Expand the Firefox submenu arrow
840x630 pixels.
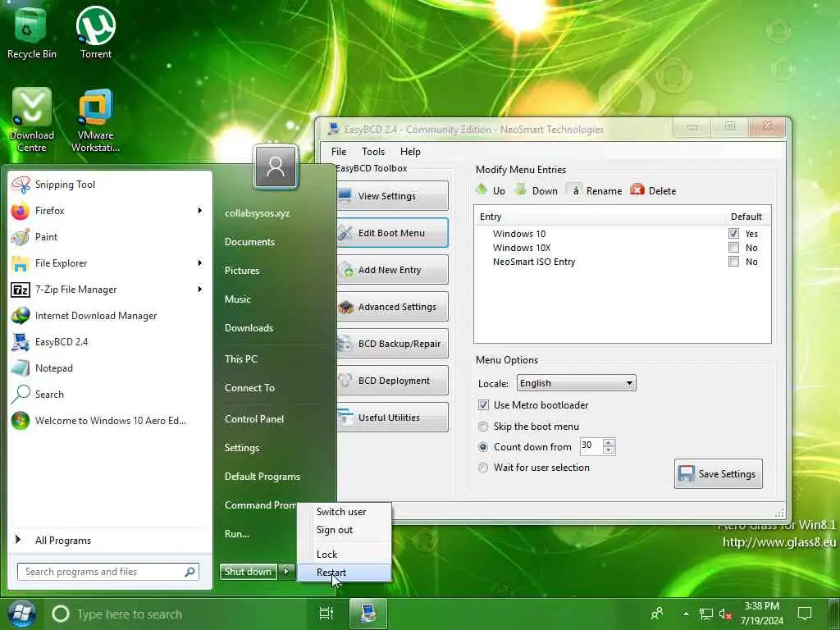200,211
